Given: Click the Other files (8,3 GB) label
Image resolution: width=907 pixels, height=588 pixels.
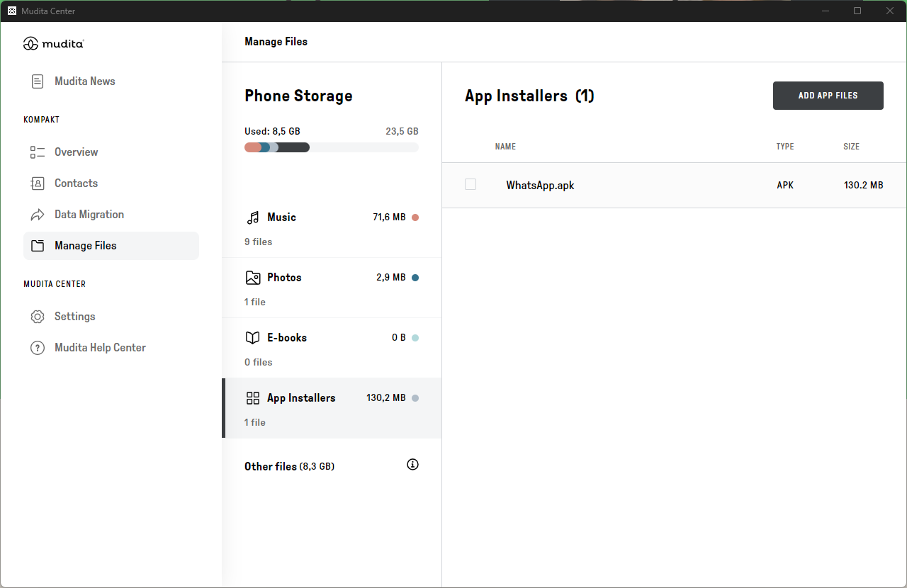Looking at the screenshot, I should (x=289, y=466).
